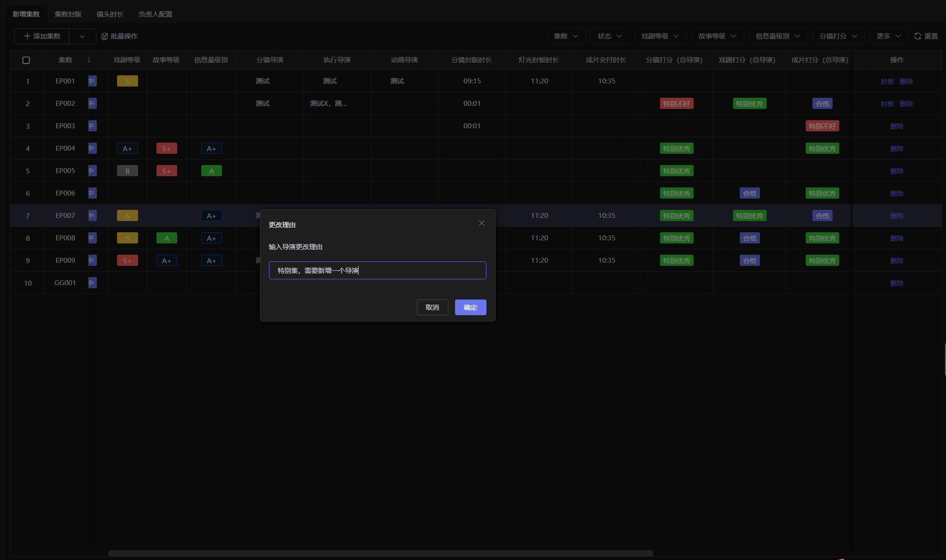This screenshot has width=946, height=560.
Task: Click the 重置 refresh icon
Action: point(918,36)
